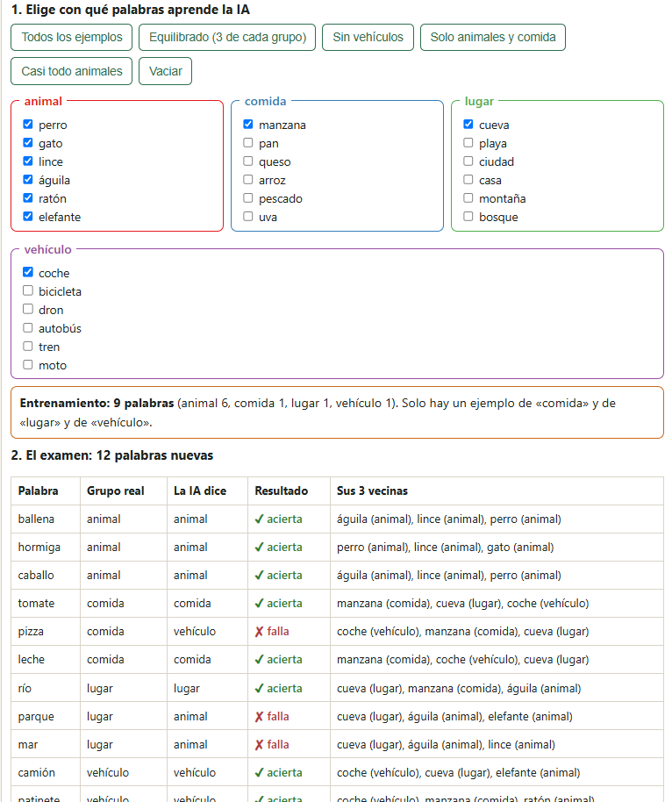Screen dimensions: 672x802
Task: Check 'uva' in comida group
Action: tap(248, 217)
